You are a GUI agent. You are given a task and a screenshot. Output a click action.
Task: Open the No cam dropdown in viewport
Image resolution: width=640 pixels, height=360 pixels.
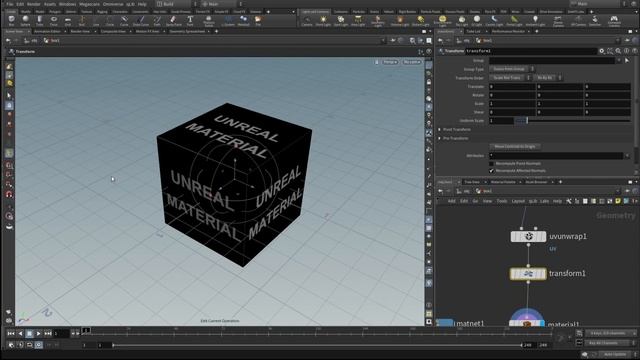[411, 62]
